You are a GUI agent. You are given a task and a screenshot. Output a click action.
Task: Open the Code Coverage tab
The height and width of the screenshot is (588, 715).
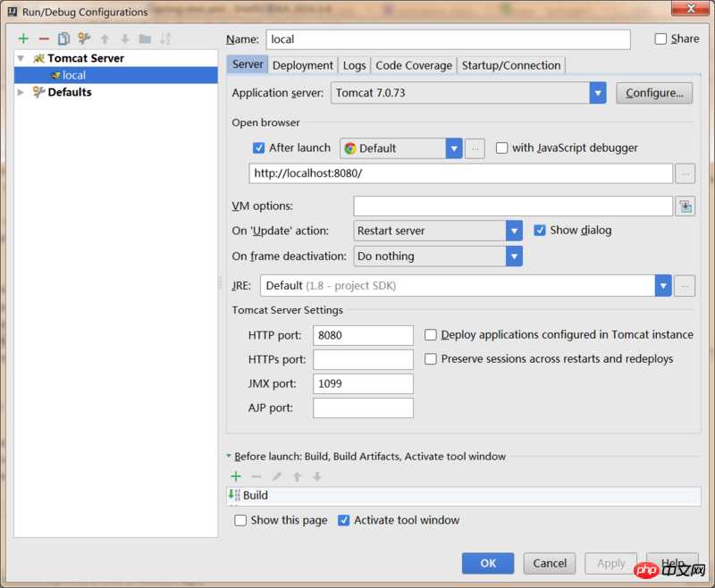pos(414,65)
